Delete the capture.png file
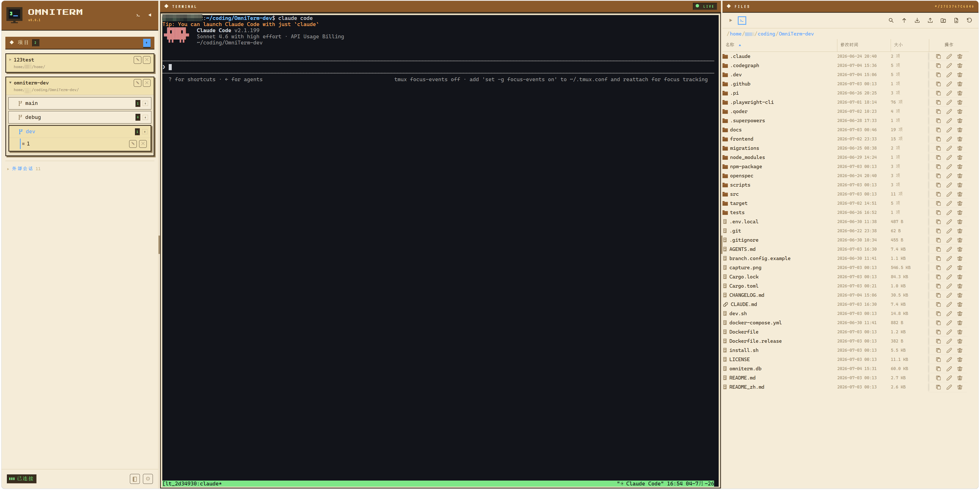 tap(960, 268)
